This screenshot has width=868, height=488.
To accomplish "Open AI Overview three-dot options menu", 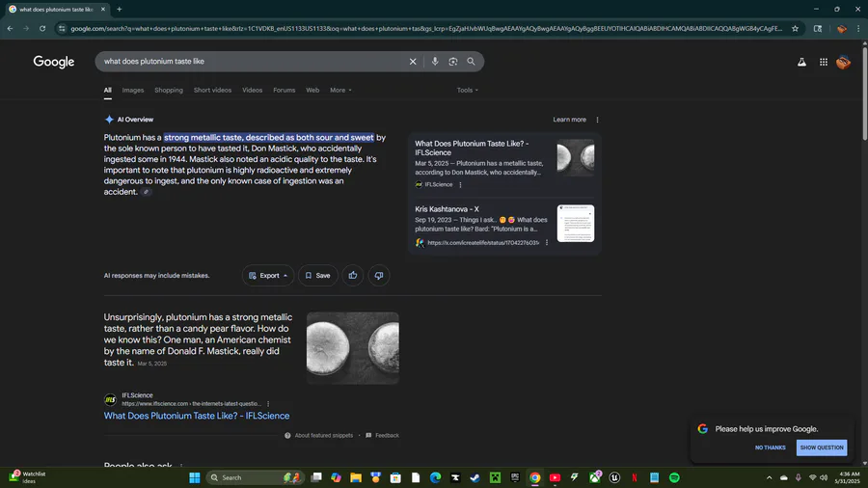I will [x=597, y=120].
